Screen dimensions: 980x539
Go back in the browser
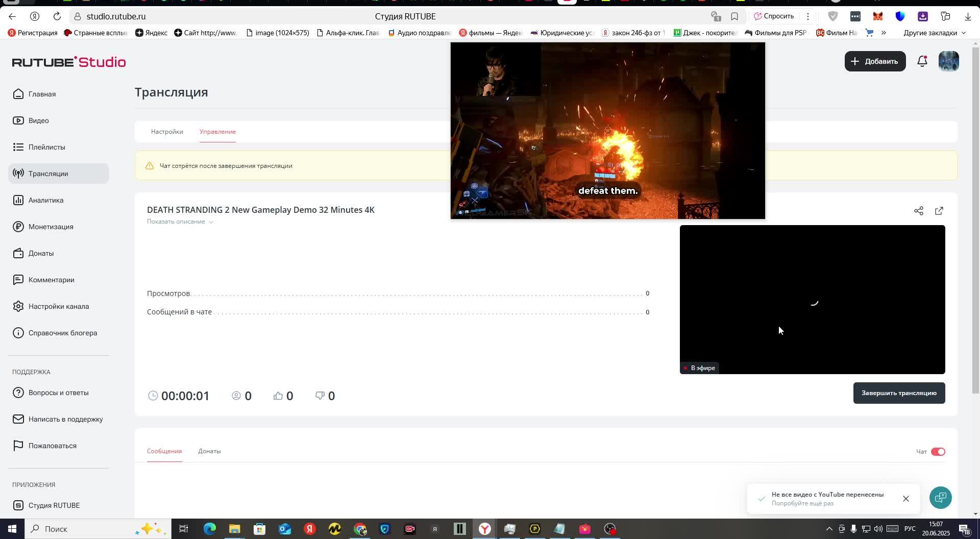coord(12,16)
